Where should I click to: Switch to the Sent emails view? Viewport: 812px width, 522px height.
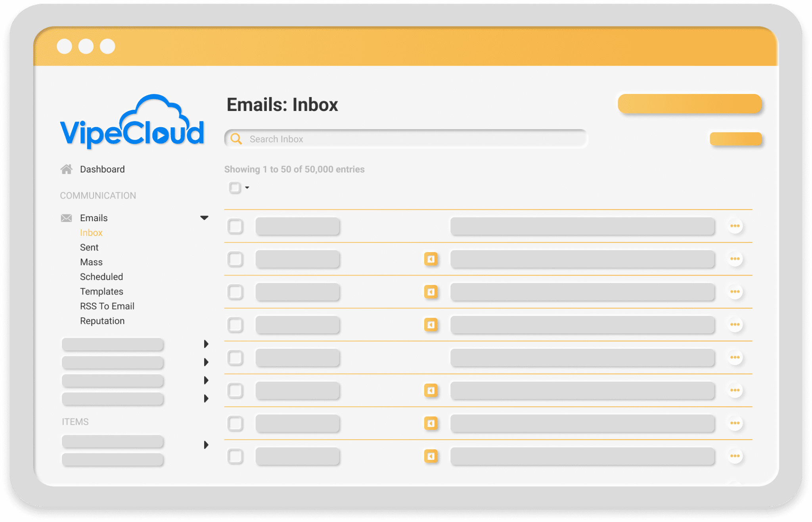89,247
